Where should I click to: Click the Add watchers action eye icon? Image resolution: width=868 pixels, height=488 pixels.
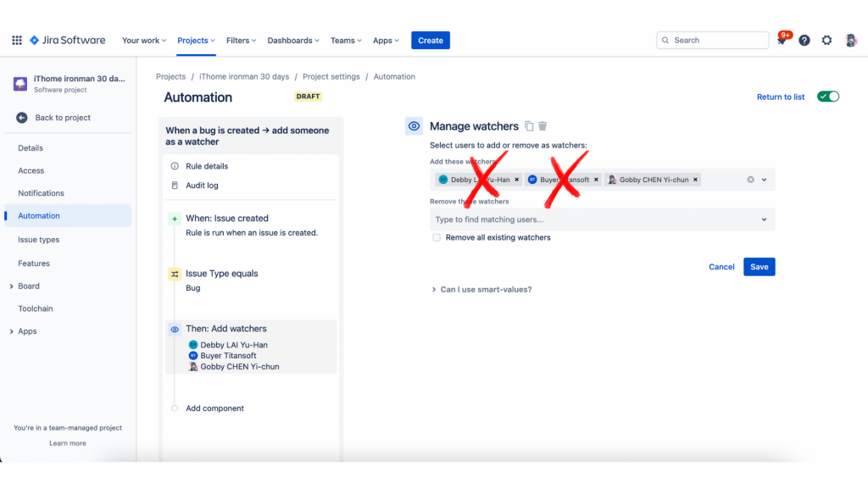click(175, 330)
